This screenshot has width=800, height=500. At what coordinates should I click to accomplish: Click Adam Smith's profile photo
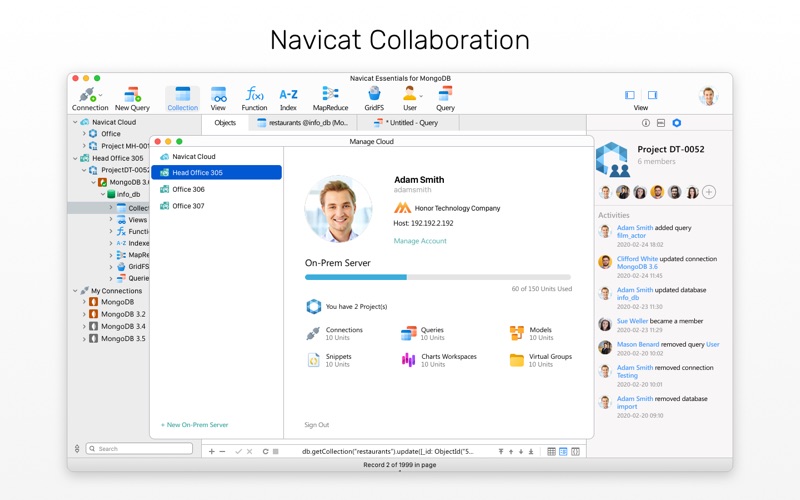click(x=338, y=209)
